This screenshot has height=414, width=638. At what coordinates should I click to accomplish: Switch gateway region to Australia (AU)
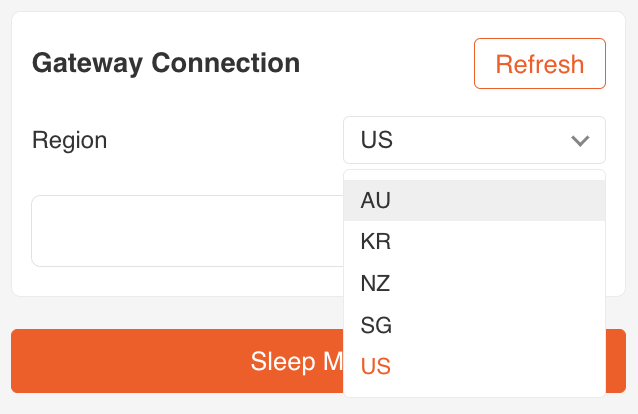tap(474, 200)
